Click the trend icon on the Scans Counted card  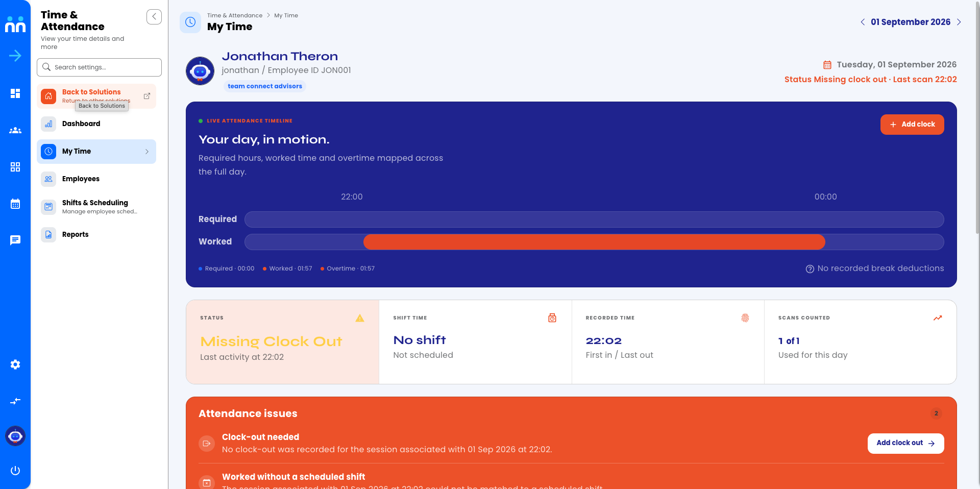[938, 318]
